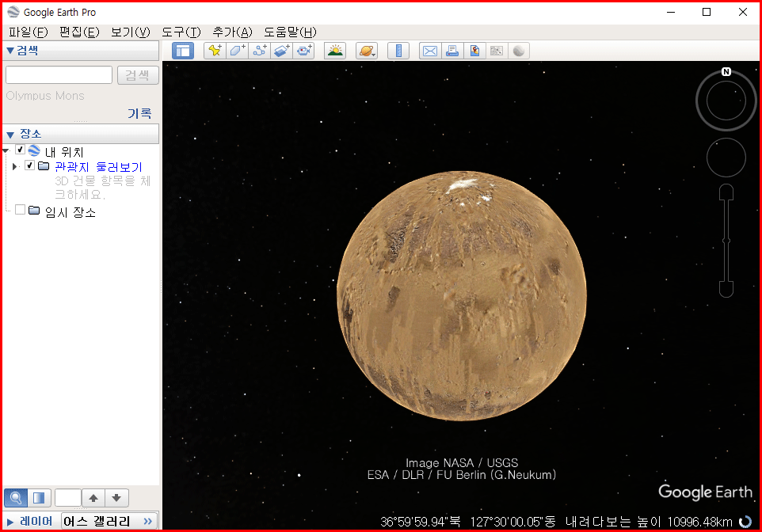
Task: Zoom in at top of zoom slider
Action: tap(726, 192)
